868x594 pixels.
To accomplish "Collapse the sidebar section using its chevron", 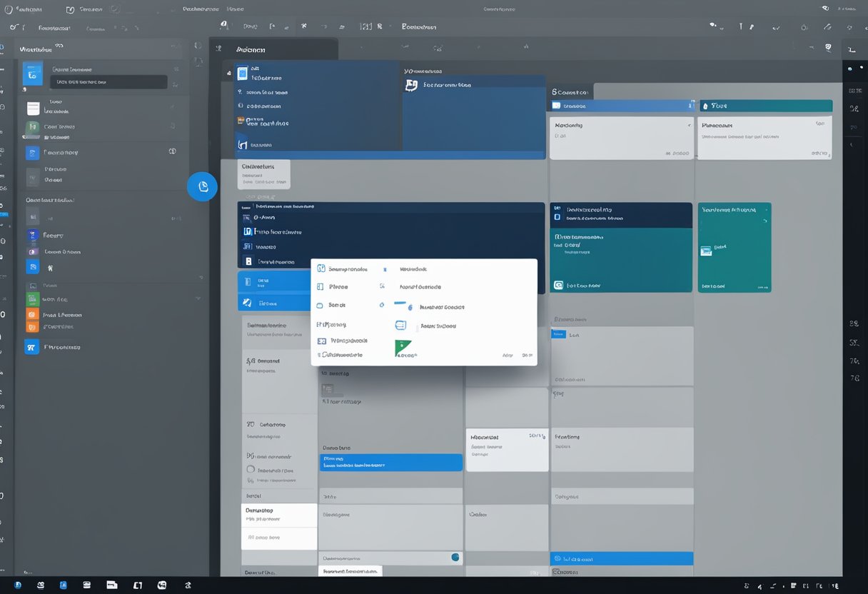I will [198, 298].
